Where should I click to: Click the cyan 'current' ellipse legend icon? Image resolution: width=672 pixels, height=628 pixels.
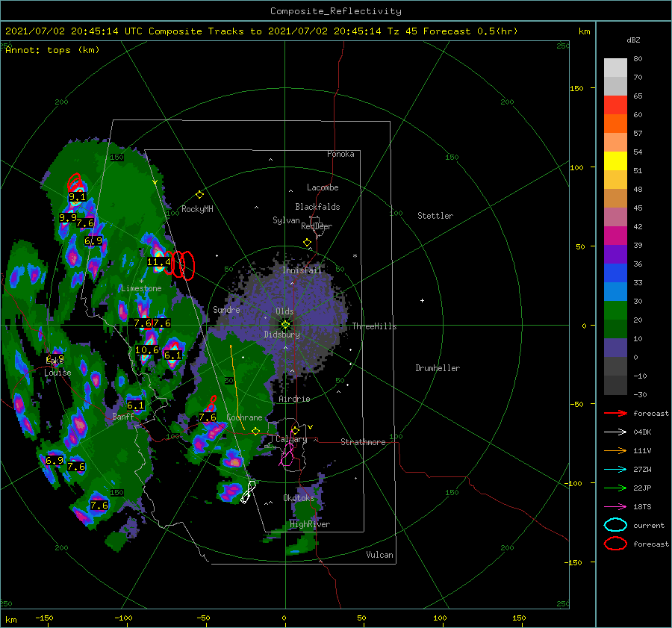tap(615, 525)
